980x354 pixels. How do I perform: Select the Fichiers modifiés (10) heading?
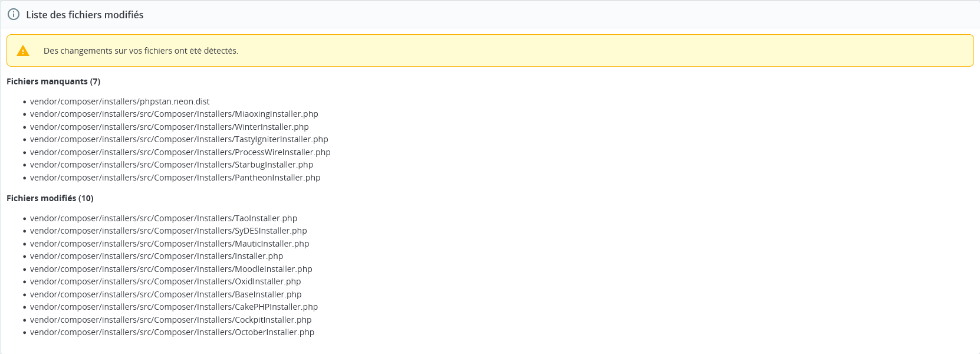[50, 198]
